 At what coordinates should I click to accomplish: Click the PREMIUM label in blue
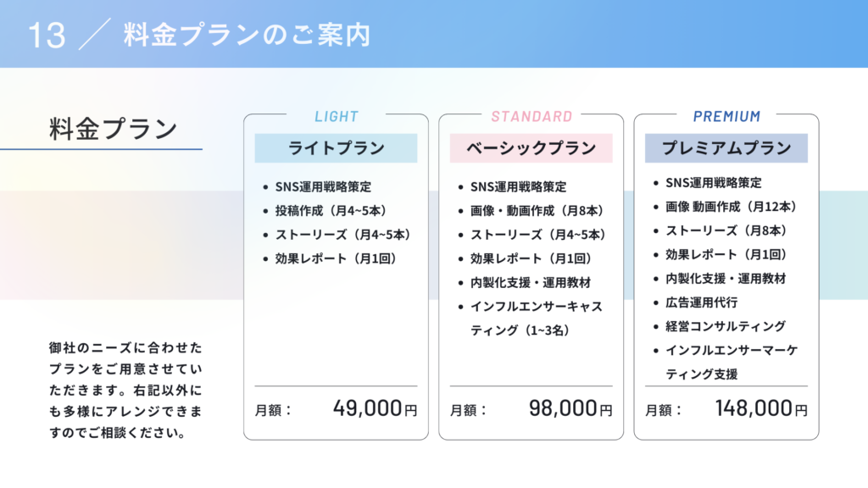point(726,116)
